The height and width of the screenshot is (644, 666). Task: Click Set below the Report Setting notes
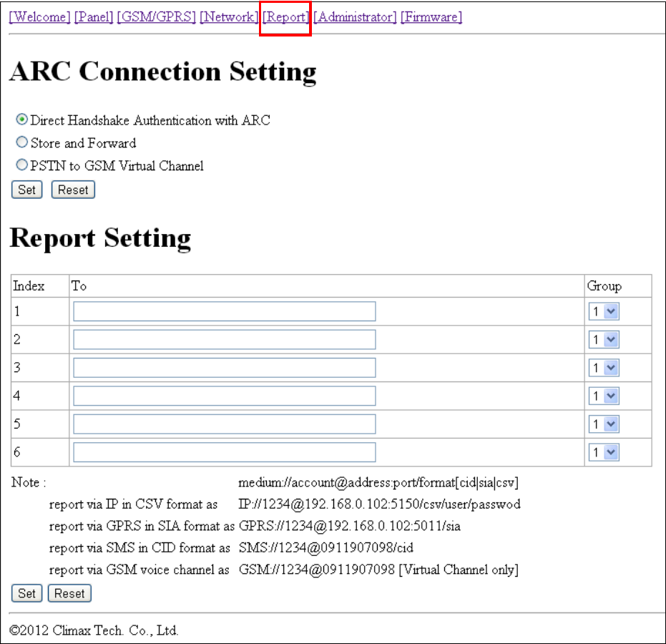point(26,593)
